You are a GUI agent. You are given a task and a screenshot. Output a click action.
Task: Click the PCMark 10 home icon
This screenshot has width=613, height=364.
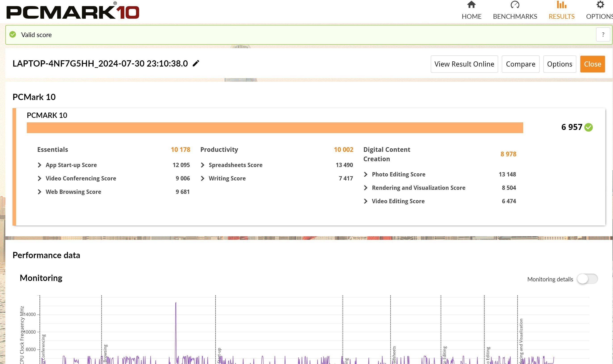pos(472,5)
